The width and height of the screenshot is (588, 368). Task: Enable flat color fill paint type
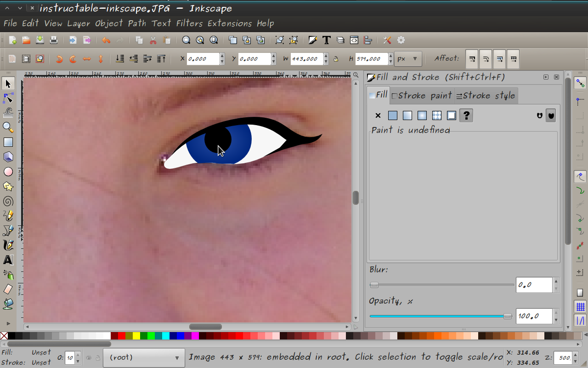392,115
